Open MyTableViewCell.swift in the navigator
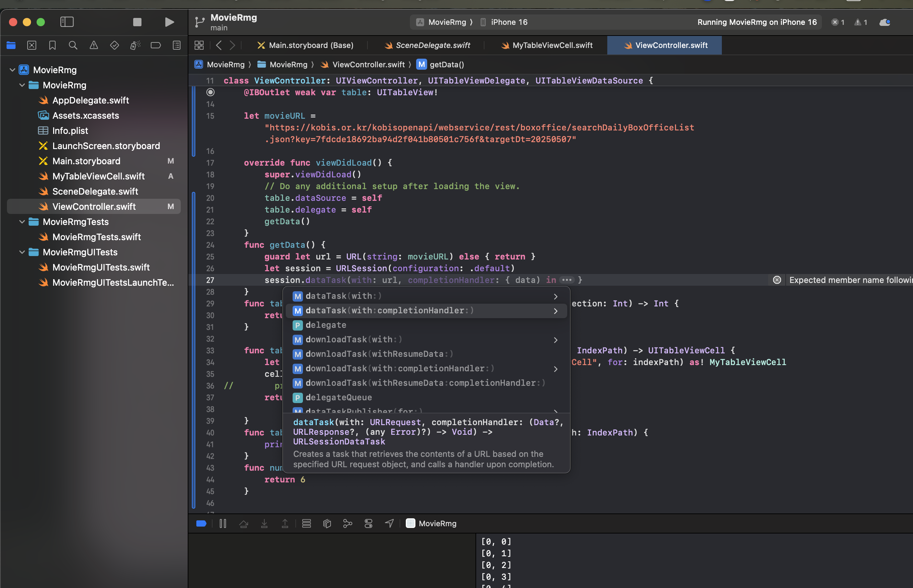This screenshot has height=588, width=913. click(98, 176)
